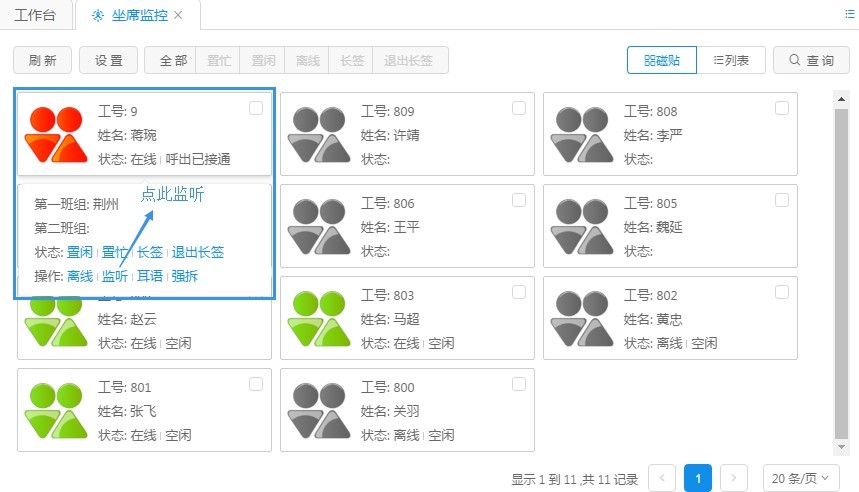Click the 刷新 button

pos(43,60)
